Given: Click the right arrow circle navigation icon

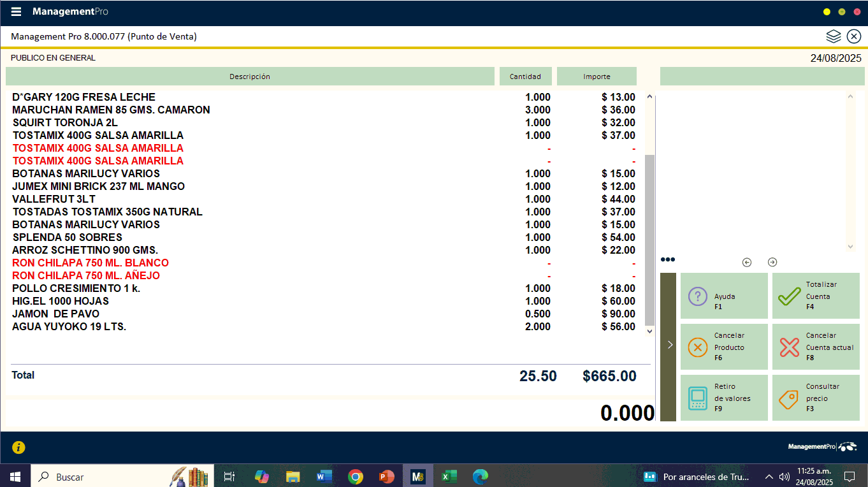Looking at the screenshot, I should [x=772, y=262].
